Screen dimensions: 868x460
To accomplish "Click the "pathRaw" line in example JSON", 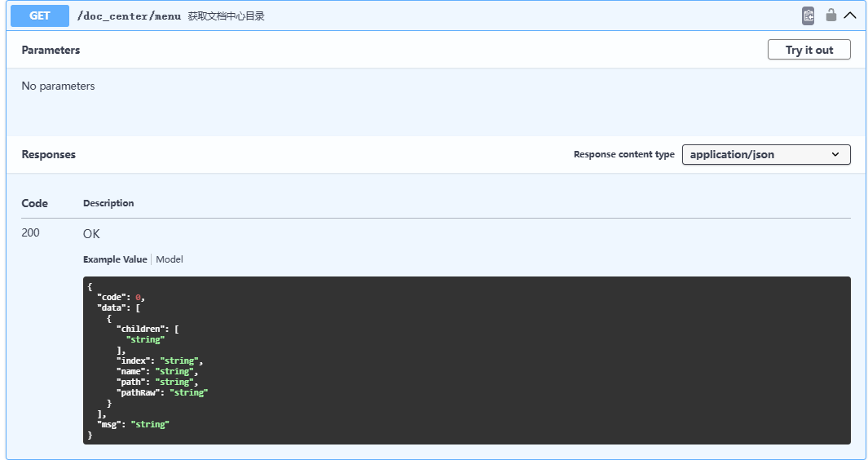I will (x=162, y=392).
